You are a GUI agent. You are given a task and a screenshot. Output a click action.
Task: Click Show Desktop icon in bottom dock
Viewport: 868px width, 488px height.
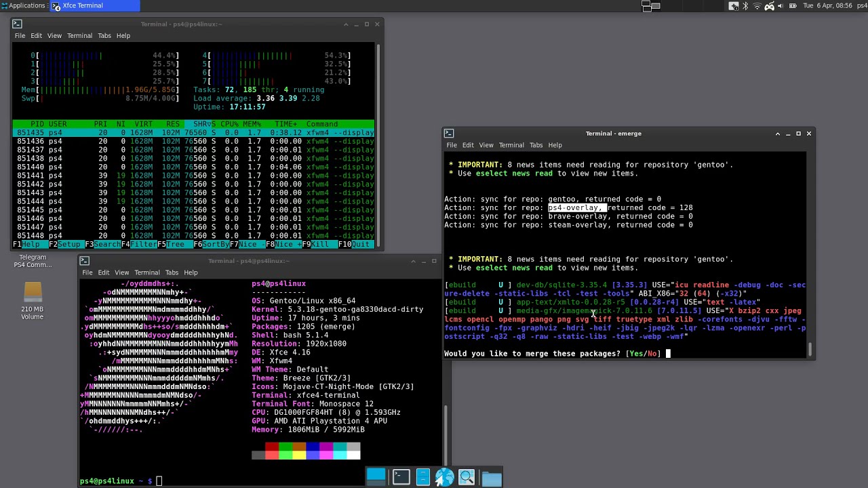click(x=376, y=476)
